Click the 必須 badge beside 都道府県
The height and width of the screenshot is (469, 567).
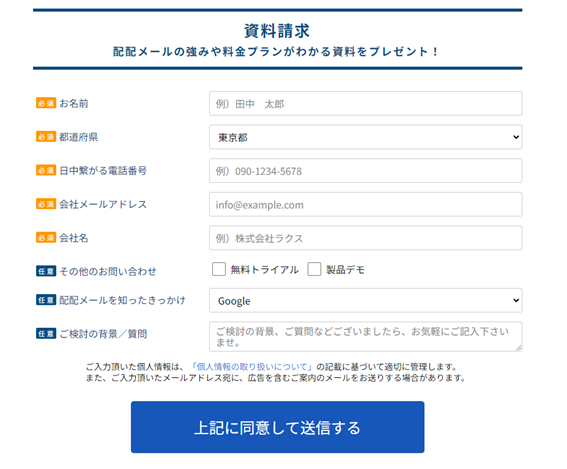tap(46, 137)
